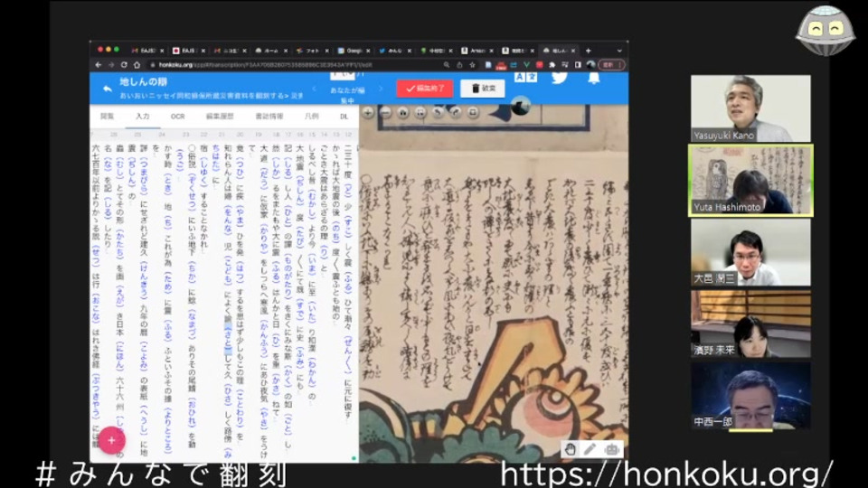This screenshot has width=868, height=488.
Task: Click the browser update button
Action: tap(612, 65)
